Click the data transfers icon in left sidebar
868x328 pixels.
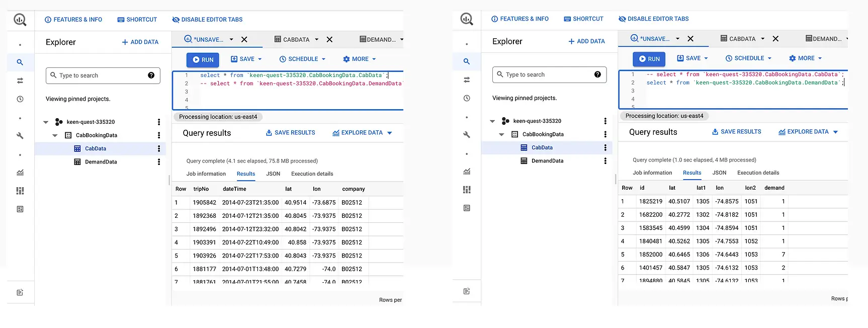[20, 80]
